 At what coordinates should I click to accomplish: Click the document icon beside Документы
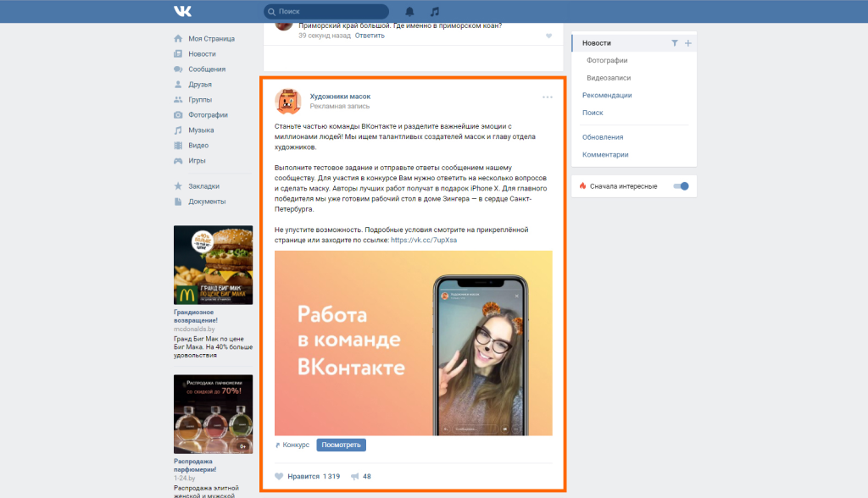[x=178, y=202]
